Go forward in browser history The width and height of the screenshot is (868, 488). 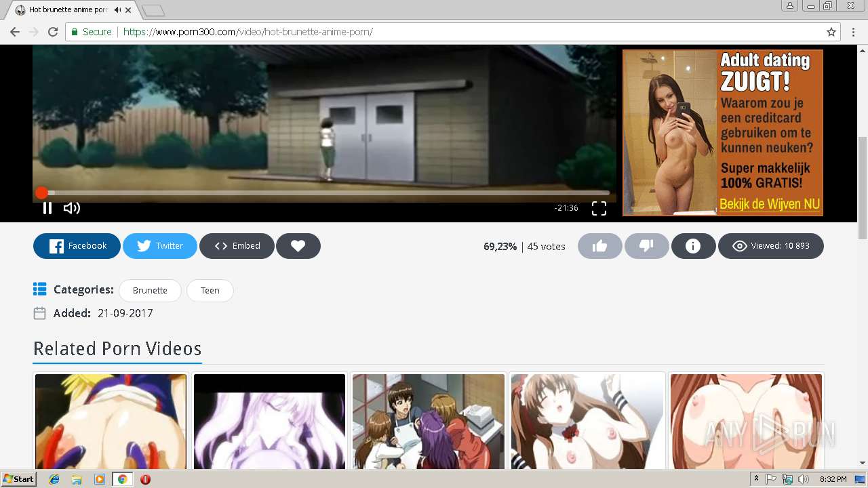[34, 32]
